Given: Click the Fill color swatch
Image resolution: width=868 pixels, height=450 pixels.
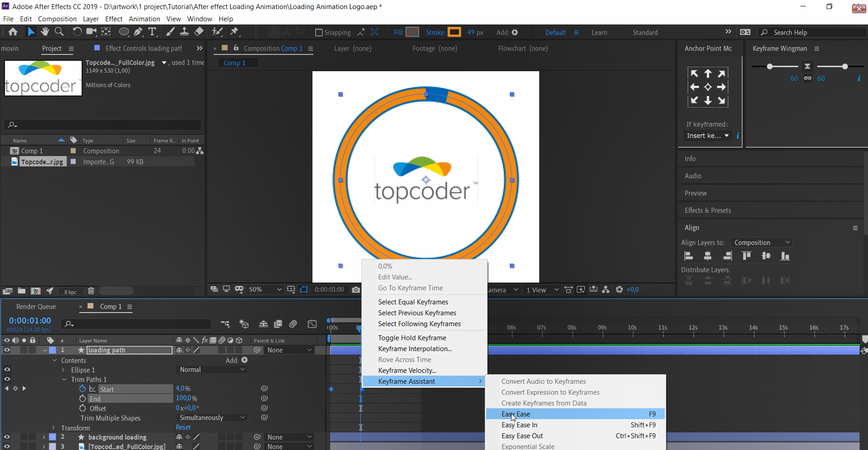Looking at the screenshot, I should tap(412, 32).
